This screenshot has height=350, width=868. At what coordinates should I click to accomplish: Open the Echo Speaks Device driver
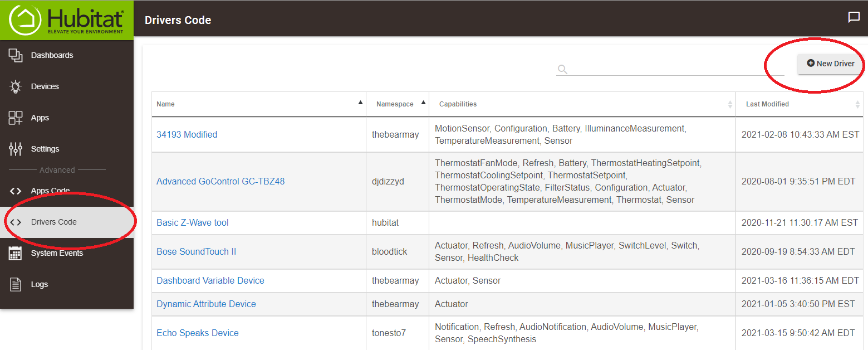[197, 333]
